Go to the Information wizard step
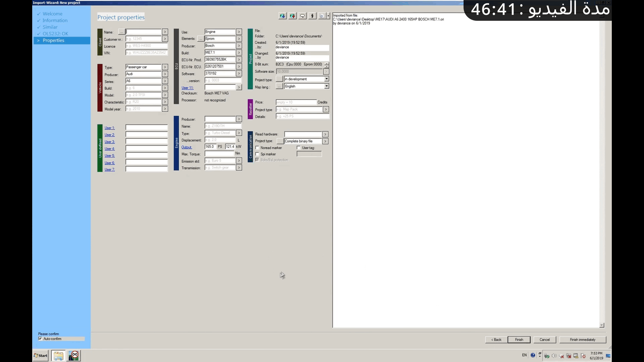 coord(55,20)
